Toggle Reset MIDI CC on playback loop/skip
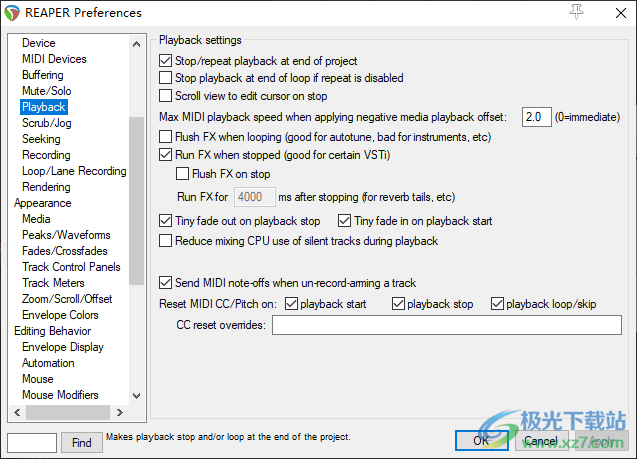This screenshot has width=637, height=459. 497,304
